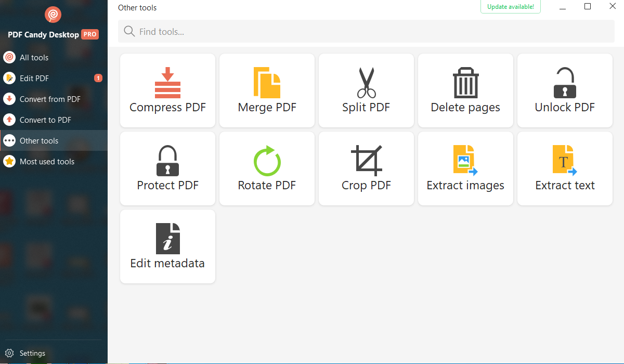Select the Merge PDF tool

pos(267,90)
